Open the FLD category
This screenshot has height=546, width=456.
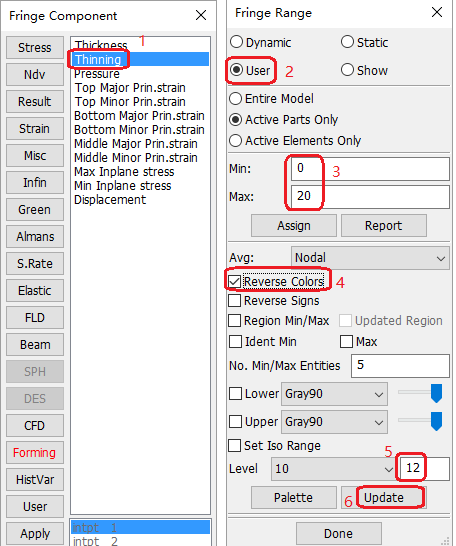tap(35, 318)
